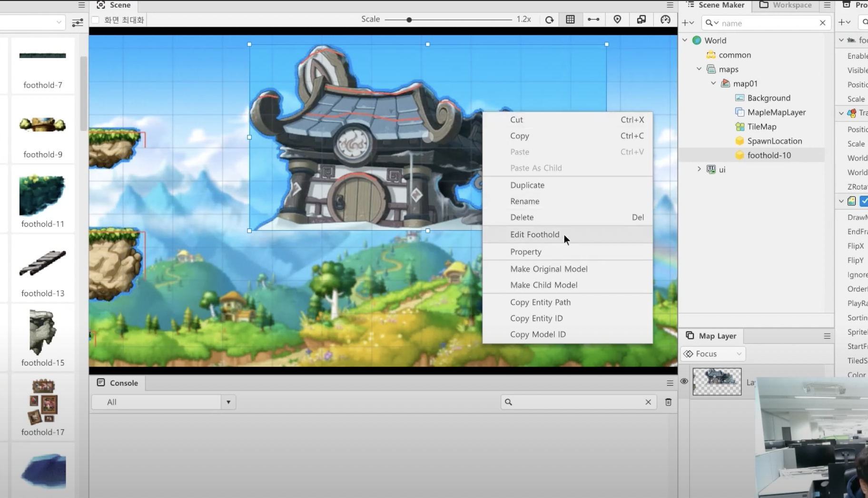Open the Scene panel hamburger menu
The width and height of the screenshot is (868, 498).
[670, 5]
